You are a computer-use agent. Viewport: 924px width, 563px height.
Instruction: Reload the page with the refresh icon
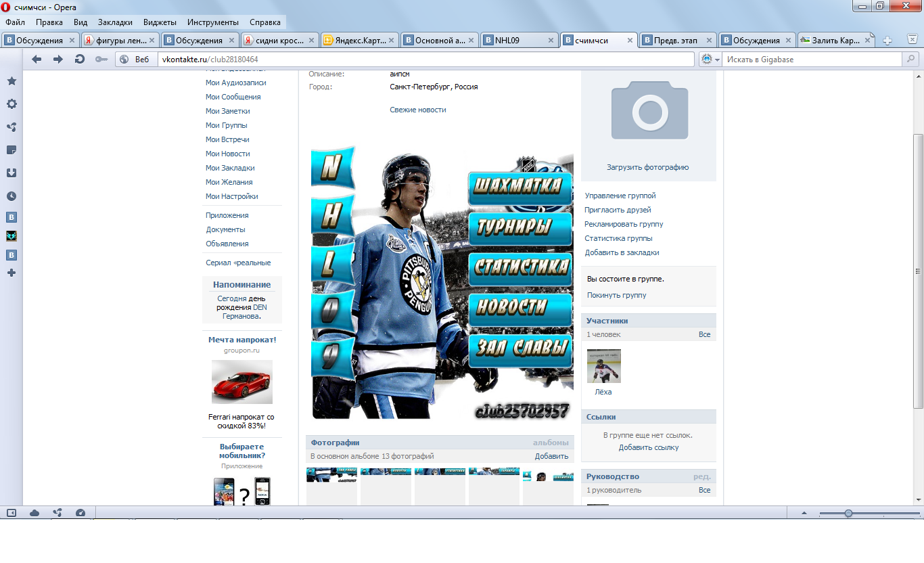pos(80,60)
